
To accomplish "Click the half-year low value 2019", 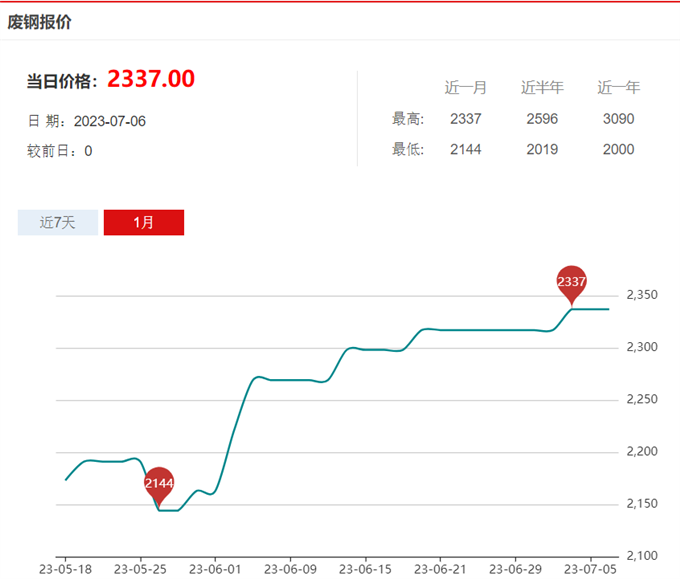I will 542,150.
